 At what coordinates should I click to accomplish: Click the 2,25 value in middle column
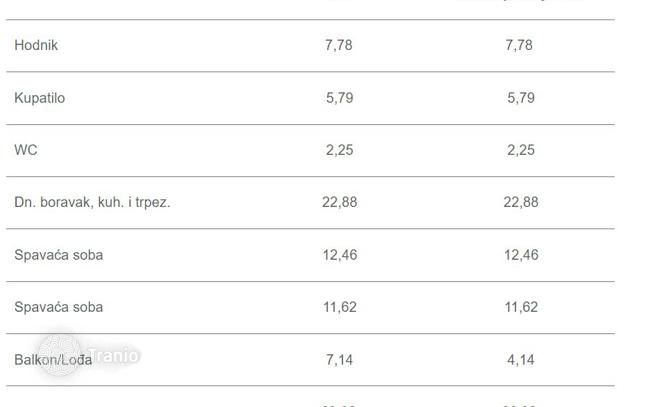tap(340, 150)
